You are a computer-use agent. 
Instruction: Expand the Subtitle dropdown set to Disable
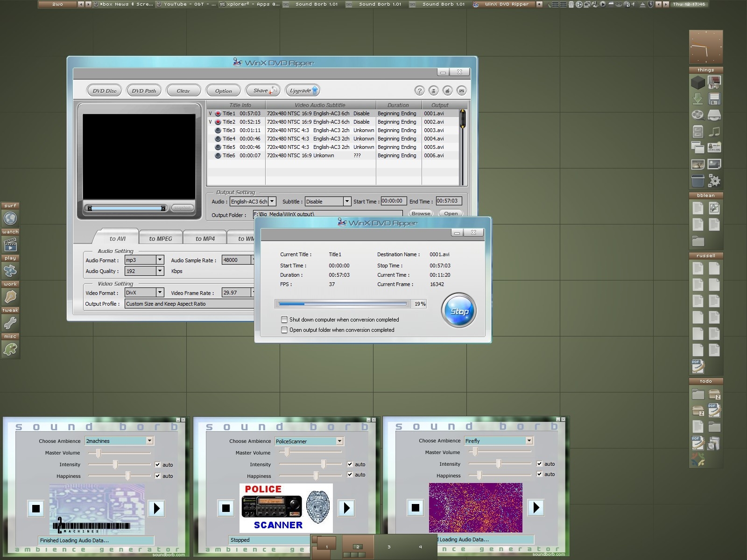(x=347, y=202)
